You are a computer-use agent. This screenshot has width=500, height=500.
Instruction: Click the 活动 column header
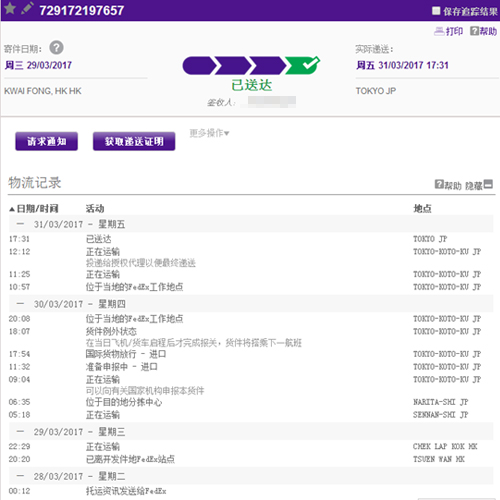(95, 209)
